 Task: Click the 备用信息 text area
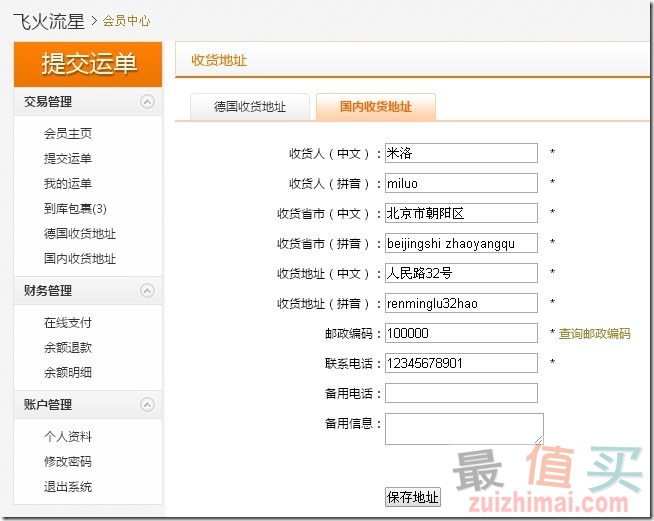tap(464, 429)
